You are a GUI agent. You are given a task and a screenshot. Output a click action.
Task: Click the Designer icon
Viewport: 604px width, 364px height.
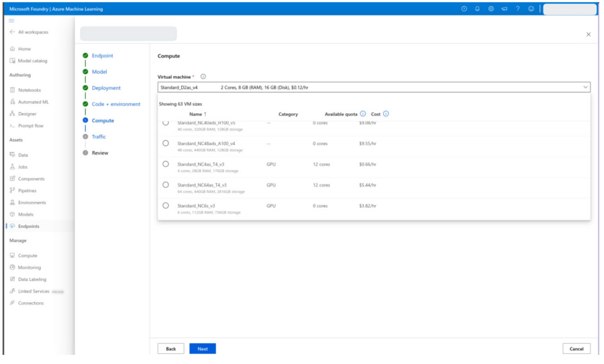12,114
